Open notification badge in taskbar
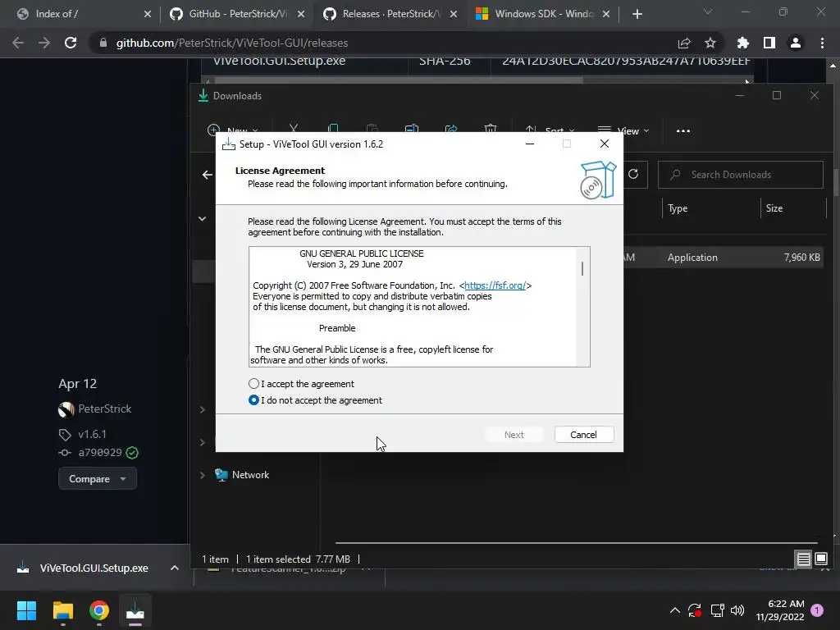 (817, 610)
